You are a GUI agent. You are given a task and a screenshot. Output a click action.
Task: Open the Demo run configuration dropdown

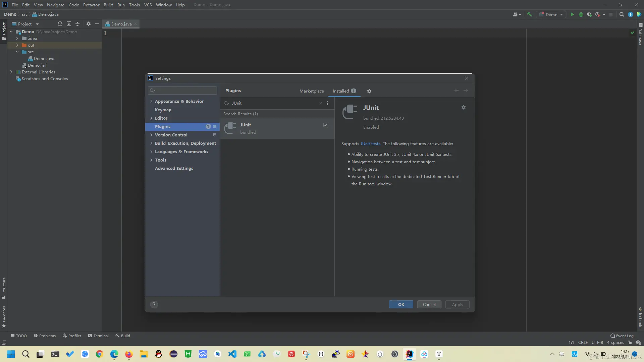point(551,14)
